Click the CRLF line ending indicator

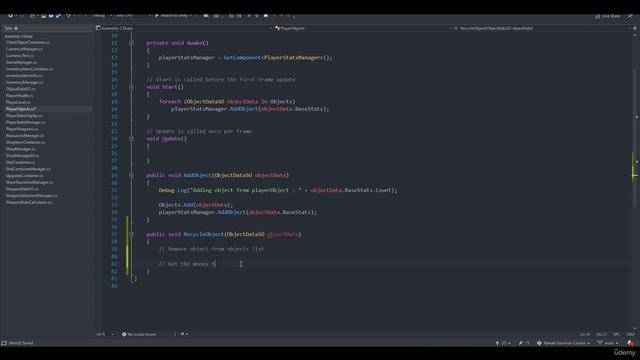pos(630,334)
